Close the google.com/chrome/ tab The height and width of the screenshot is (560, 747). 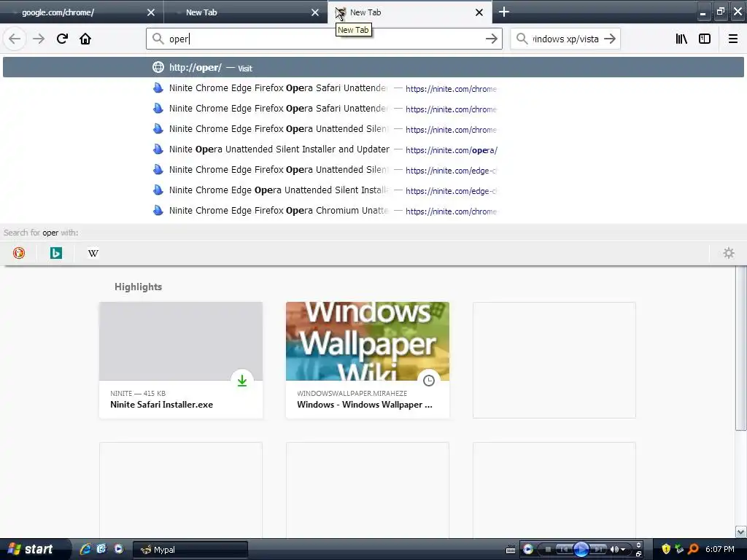151,12
